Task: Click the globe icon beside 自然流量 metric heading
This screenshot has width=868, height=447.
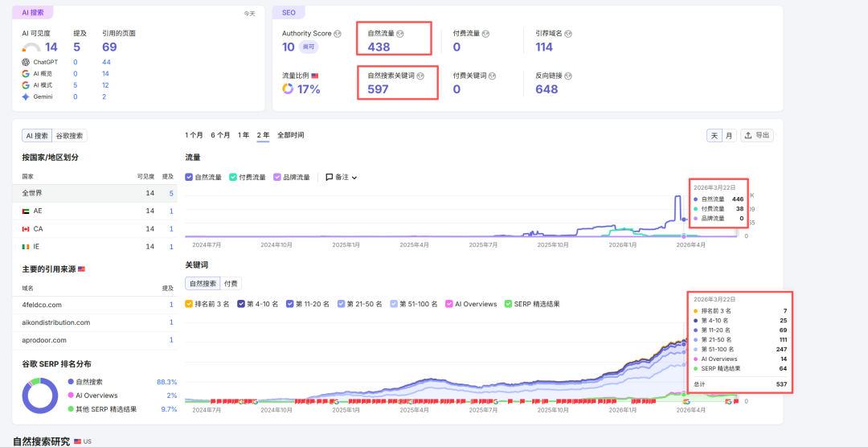Action: click(x=400, y=34)
